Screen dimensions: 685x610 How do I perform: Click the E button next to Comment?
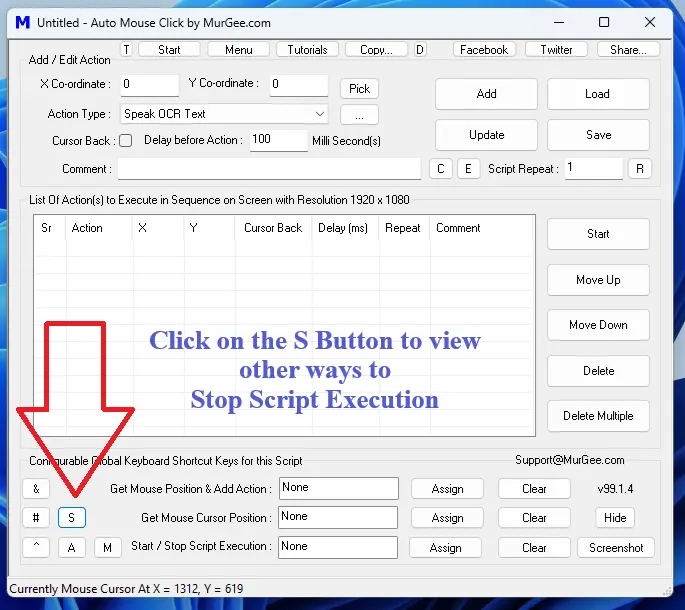tap(468, 169)
